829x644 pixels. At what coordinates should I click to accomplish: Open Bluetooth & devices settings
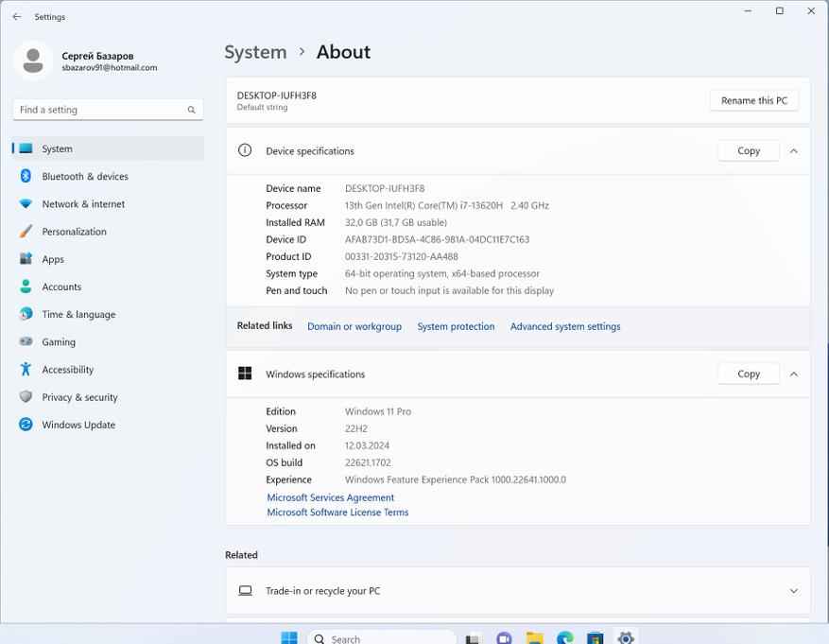pos(84,176)
